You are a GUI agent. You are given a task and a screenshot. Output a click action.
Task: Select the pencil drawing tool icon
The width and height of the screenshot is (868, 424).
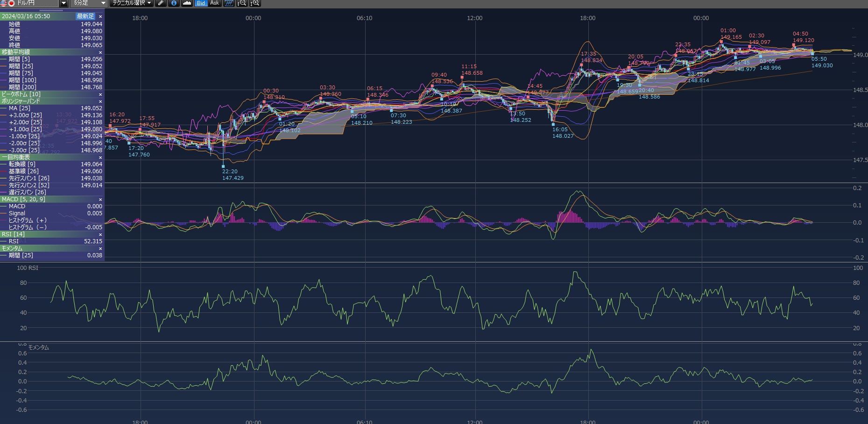pyautogui.click(x=161, y=3)
